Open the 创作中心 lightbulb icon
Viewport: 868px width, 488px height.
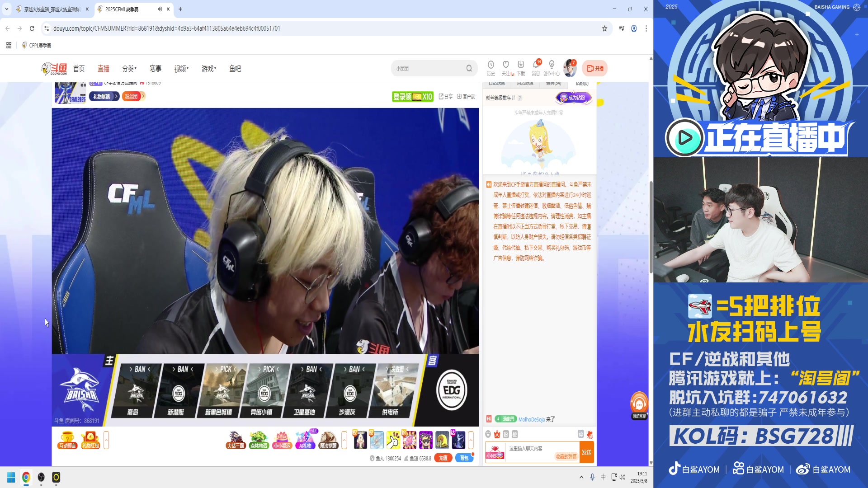tap(551, 65)
